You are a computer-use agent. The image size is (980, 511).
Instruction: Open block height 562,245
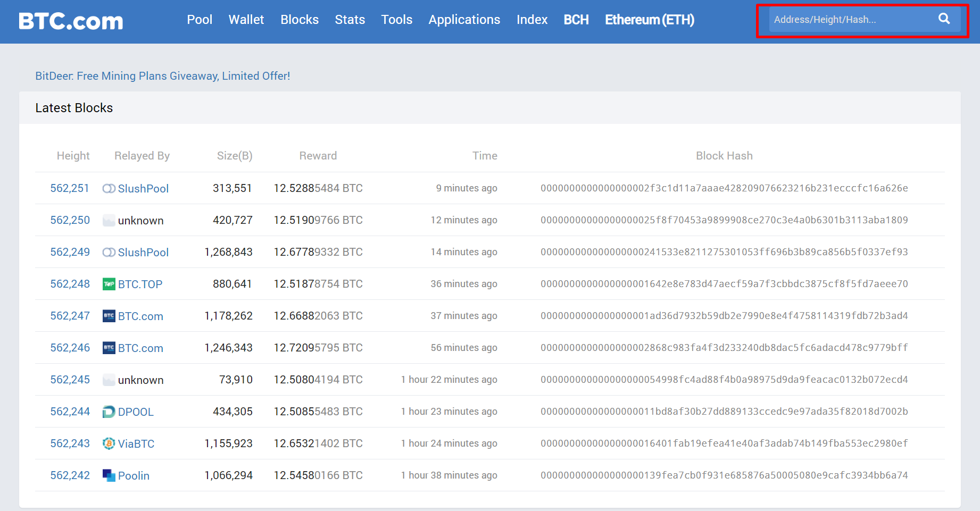pos(70,380)
